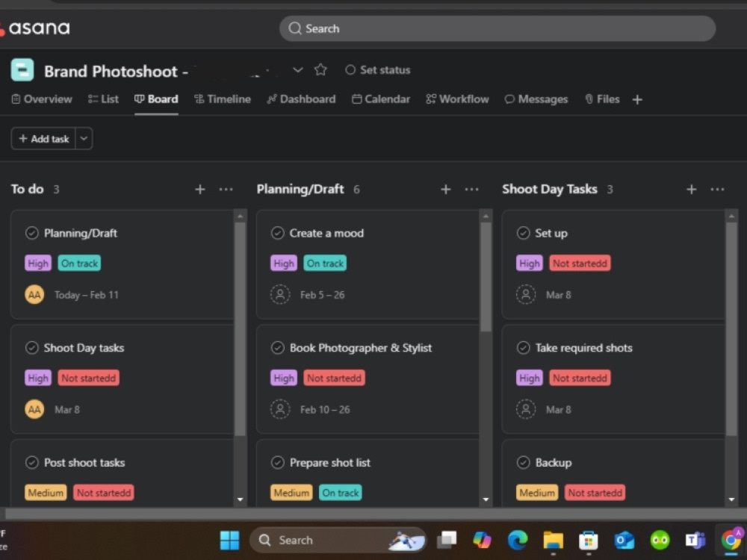747x560 pixels.
Task: Open the Files tab
Action: 602,99
